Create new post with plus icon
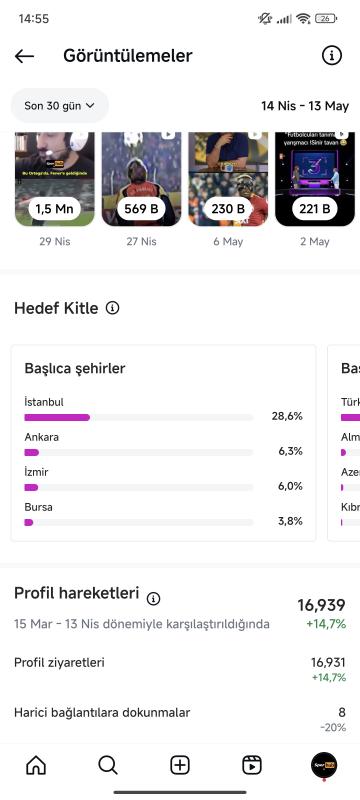The height and width of the screenshot is (800, 360). click(180, 765)
